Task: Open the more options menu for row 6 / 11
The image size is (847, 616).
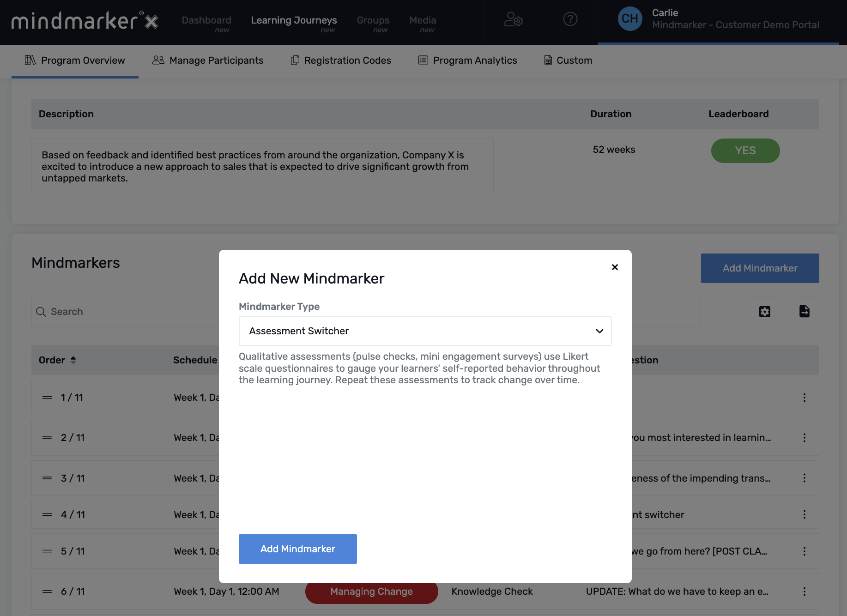Action: coord(805,592)
